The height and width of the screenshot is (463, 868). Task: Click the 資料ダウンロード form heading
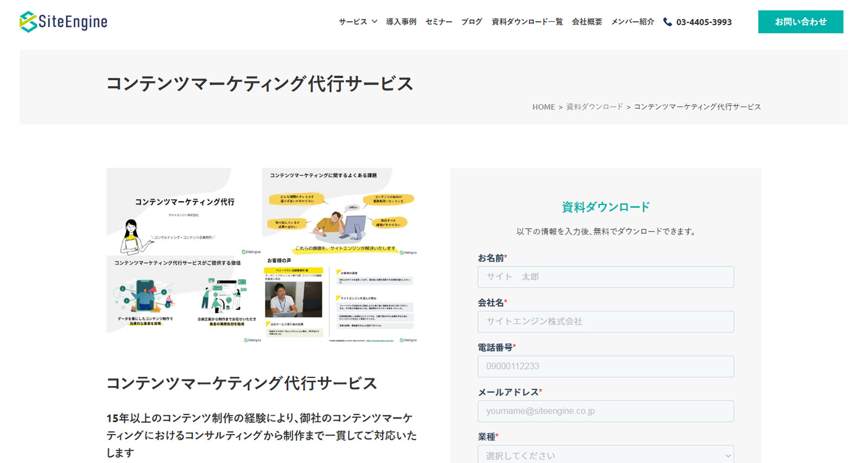point(605,207)
